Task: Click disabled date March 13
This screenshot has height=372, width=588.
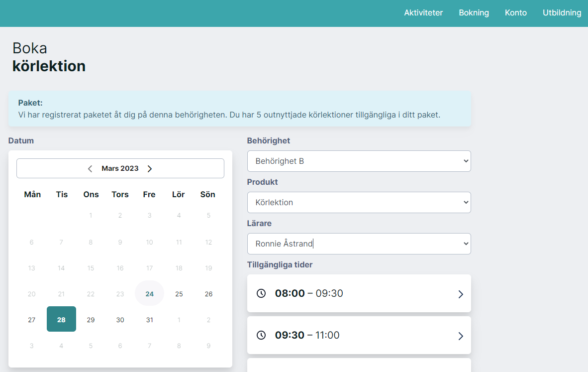Action: tap(31, 268)
